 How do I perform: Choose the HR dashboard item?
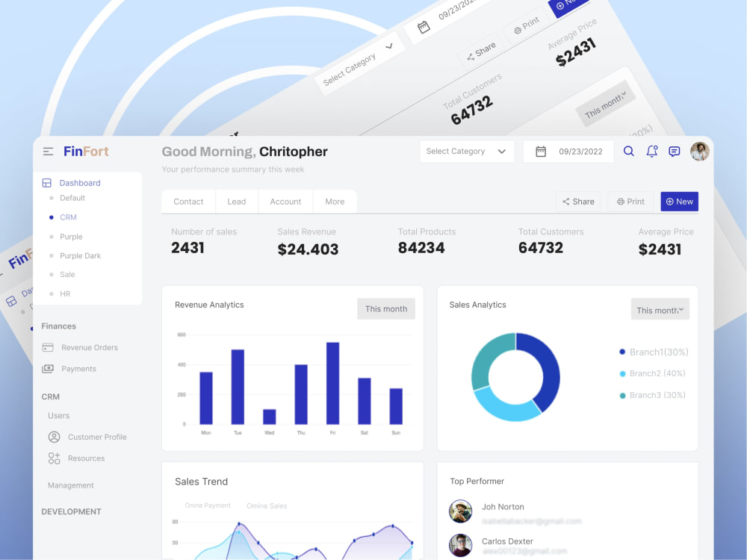pos(65,293)
